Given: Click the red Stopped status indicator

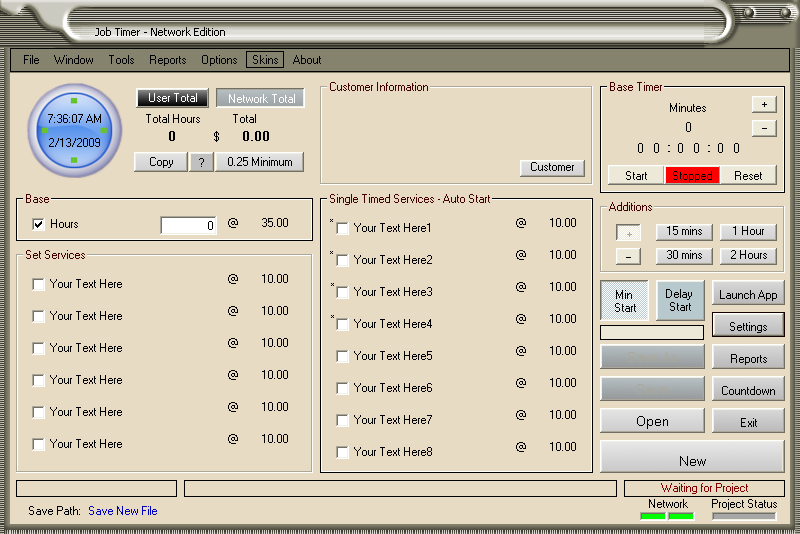Looking at the screenshot, I should (692, 176).
